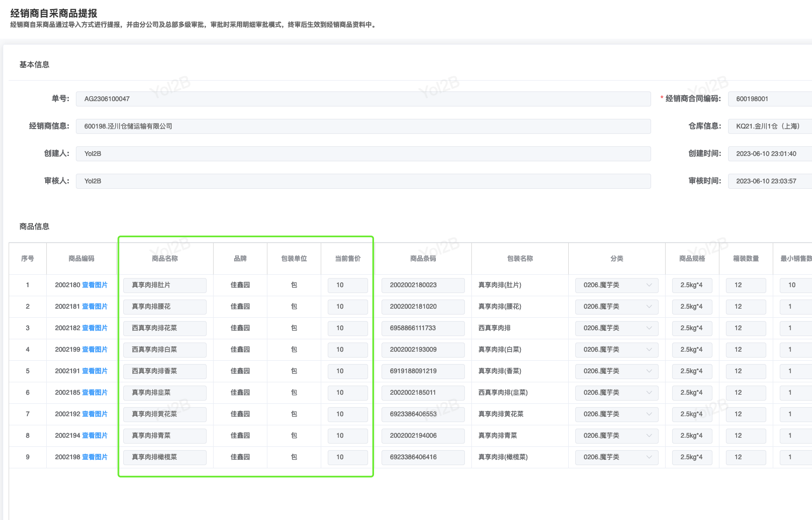Open 查看图片 link for product 2002194
This screenshot has width=812, height=520.
(x=95, y=436)
